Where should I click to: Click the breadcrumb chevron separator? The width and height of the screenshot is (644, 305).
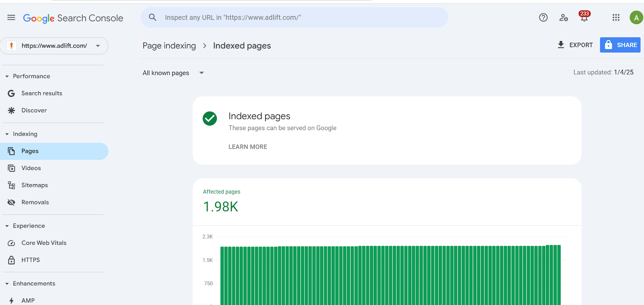(x=204, y=46)
